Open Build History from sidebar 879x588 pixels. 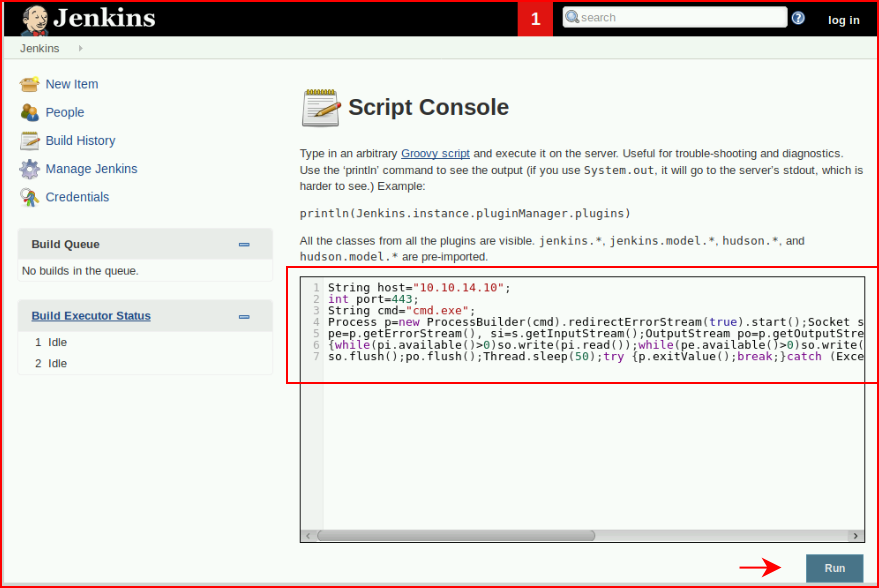80,141
